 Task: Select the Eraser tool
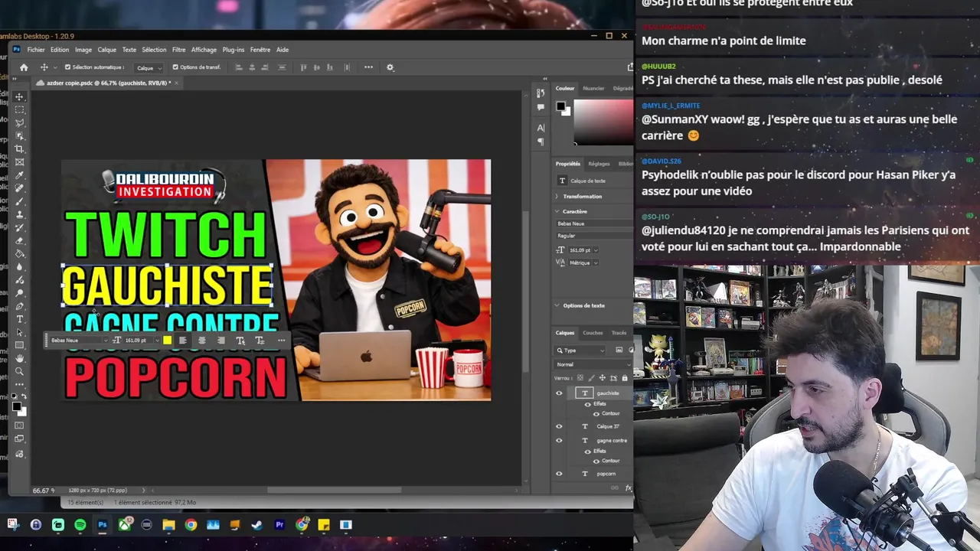[20, 240]
